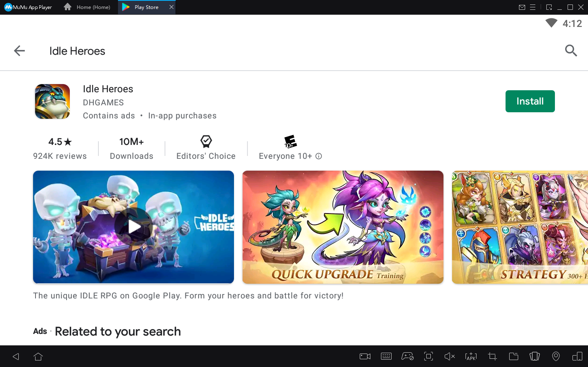
Task: Rotate or shake the device
Action: coord(535,356)
